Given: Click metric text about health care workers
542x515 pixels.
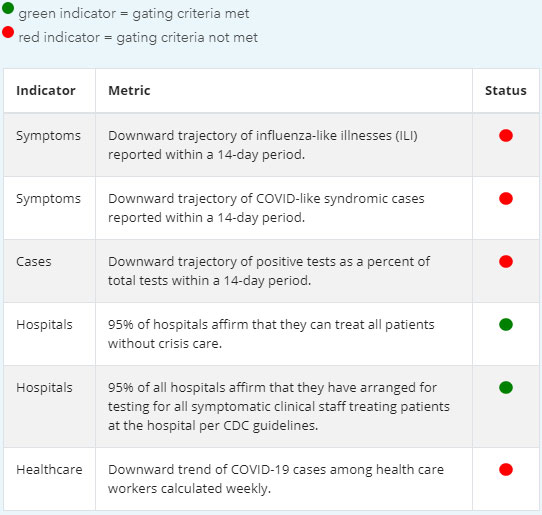Looking at the screenshot, I should tap(276, 479).
